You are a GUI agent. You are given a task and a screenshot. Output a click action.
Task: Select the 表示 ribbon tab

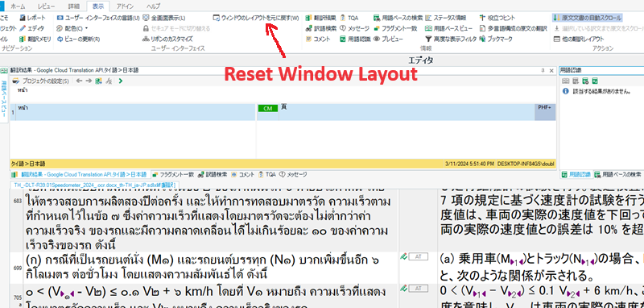98,6
